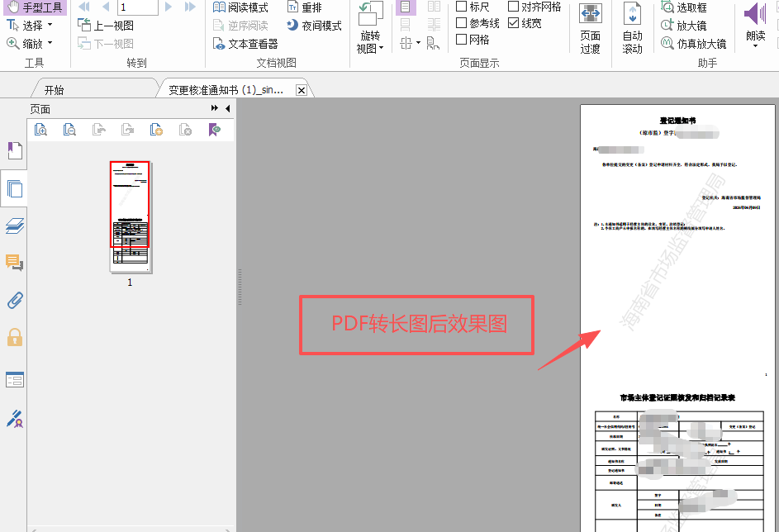This screenshot has height=532, width=779.
Task: Select facing pages display icon
Action: pos(434,7)
